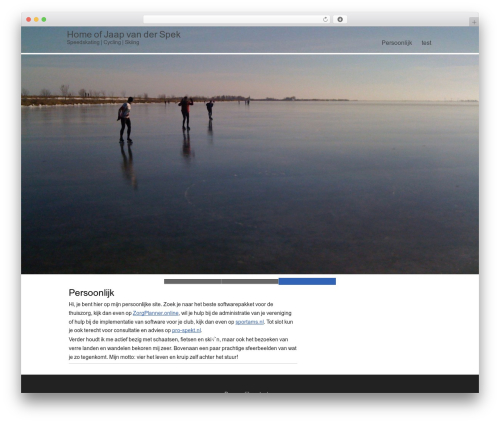Close the browser window with the red button

point(29,19)
